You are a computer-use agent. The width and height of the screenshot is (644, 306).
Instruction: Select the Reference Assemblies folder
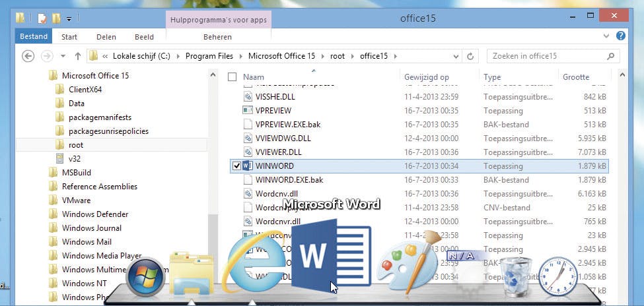99,187
